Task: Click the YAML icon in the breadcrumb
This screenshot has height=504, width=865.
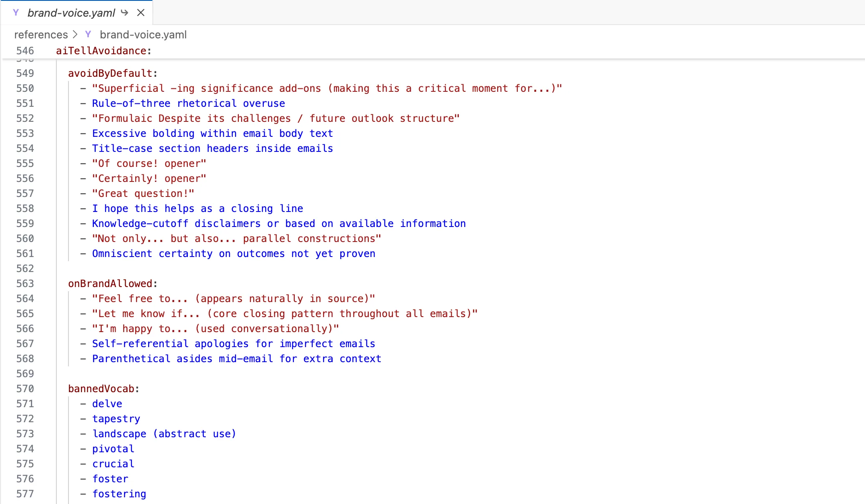Action: tap(88, 34)
